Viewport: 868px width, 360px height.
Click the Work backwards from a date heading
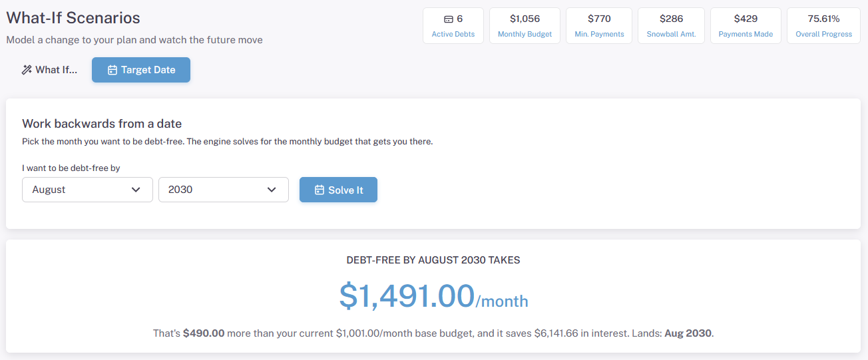102,124
